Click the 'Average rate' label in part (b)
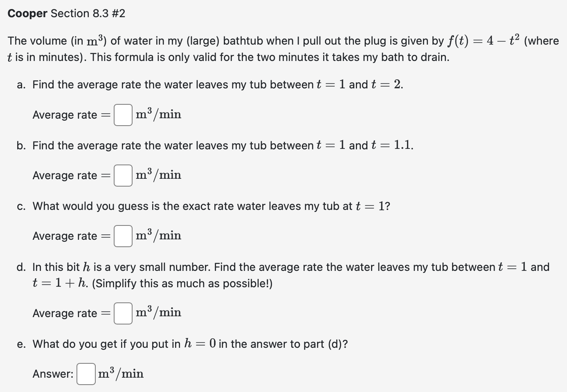Image resolution: width=567 pixels, height=392 pixels. pyautogui.click(x=66, y=176)
